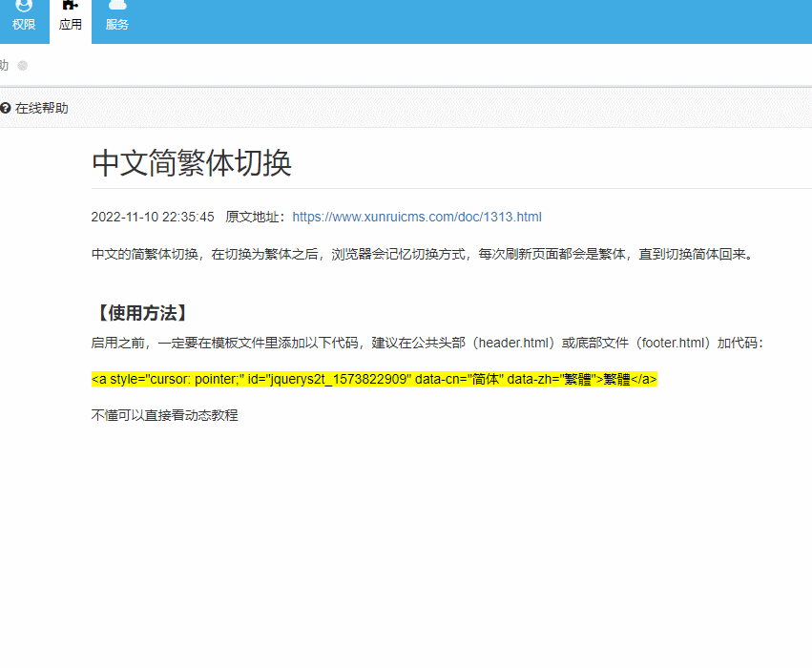Click the 服务 cloud icon
Image resolution: width=812 pixels, height=668 pixels.
tap(117, 5)
